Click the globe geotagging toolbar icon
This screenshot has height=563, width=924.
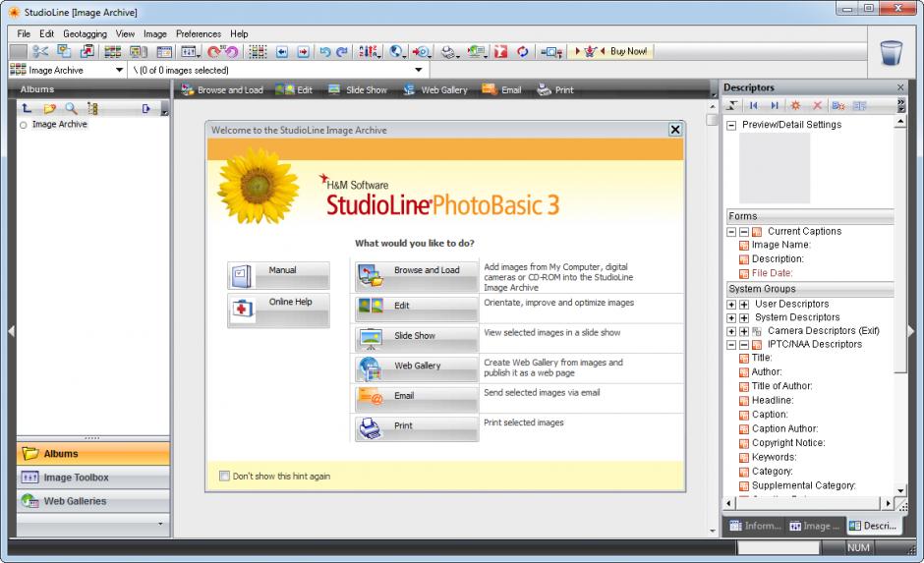397,52
